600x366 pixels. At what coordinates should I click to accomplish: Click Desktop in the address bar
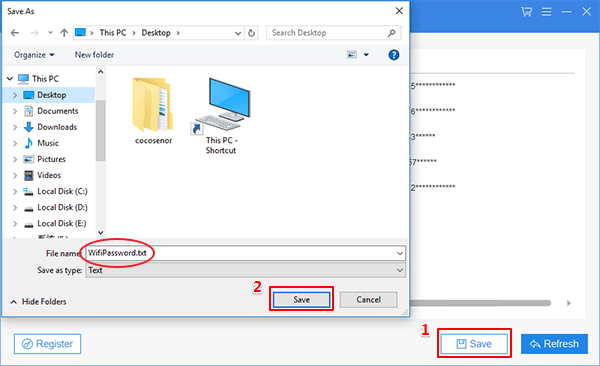tap(156, 33)
